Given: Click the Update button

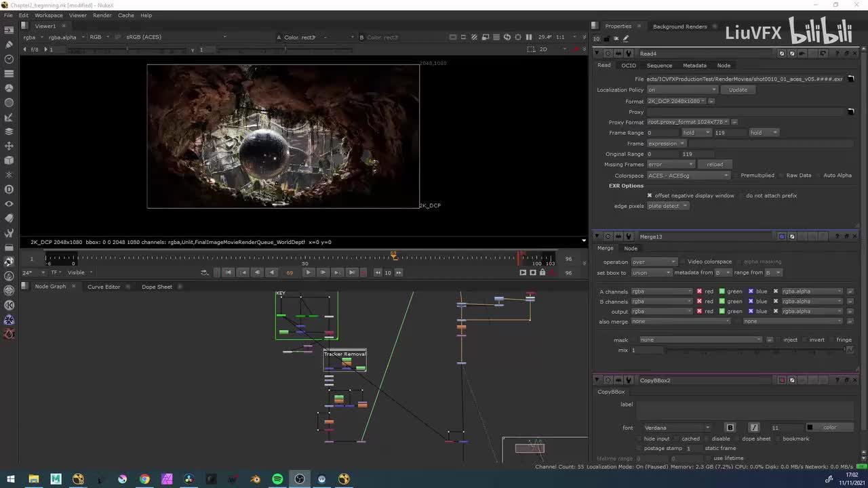Looking at the screenshot, I should tap(738, 90).
